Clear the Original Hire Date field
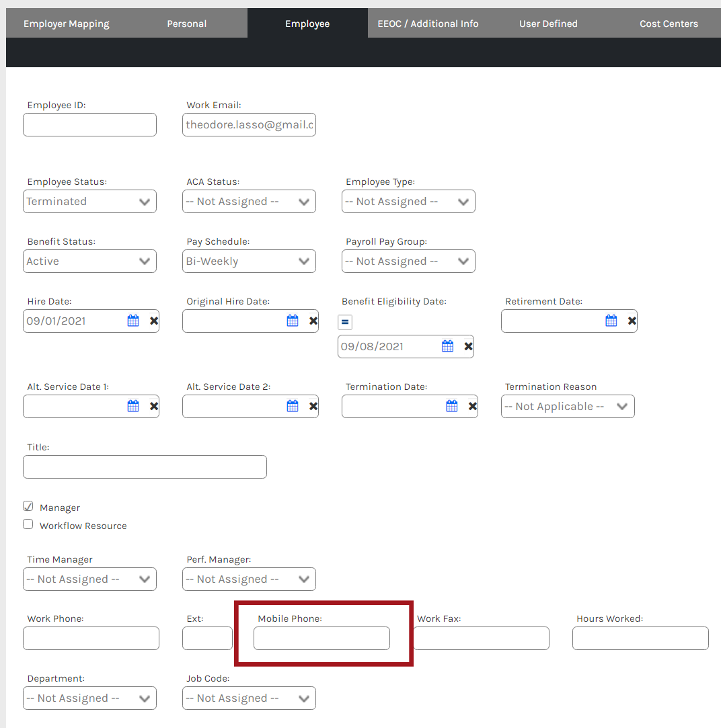Image resolution: width=721 pixels, height=728 pixels. pyautogui.click(x=313, y=321)
